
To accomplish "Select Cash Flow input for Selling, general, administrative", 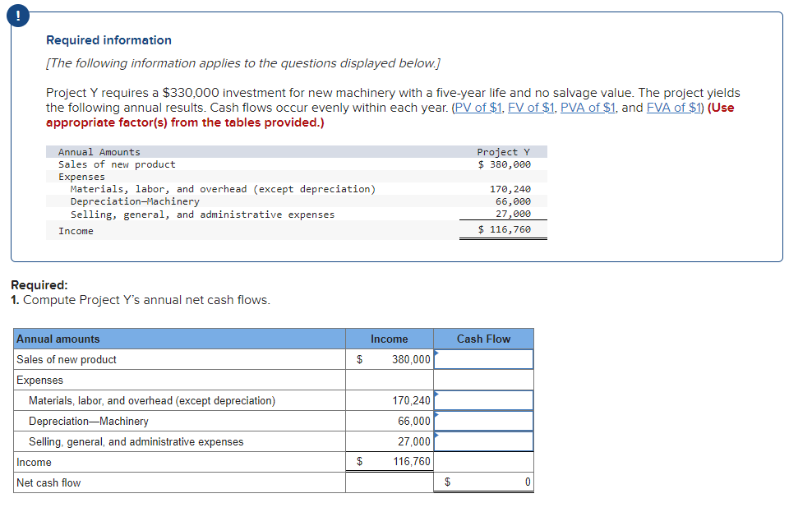I will pyautogui.click(x=484, y=441).
